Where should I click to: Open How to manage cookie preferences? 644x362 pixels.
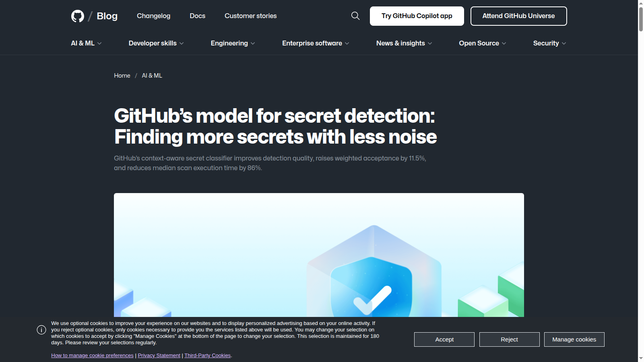point(92,356)
